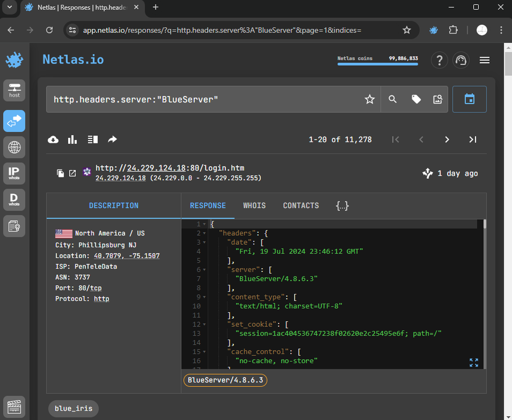
Task: Click the certificates sidebar icon
Action: pos(14,226)
